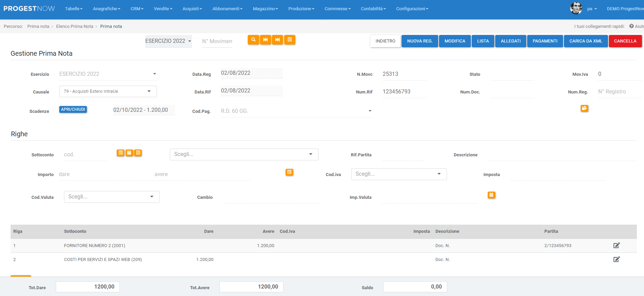644x296 pixels.
Task: Jump to the last movement record
Action: pyautogui.click(x=277, y=40)
